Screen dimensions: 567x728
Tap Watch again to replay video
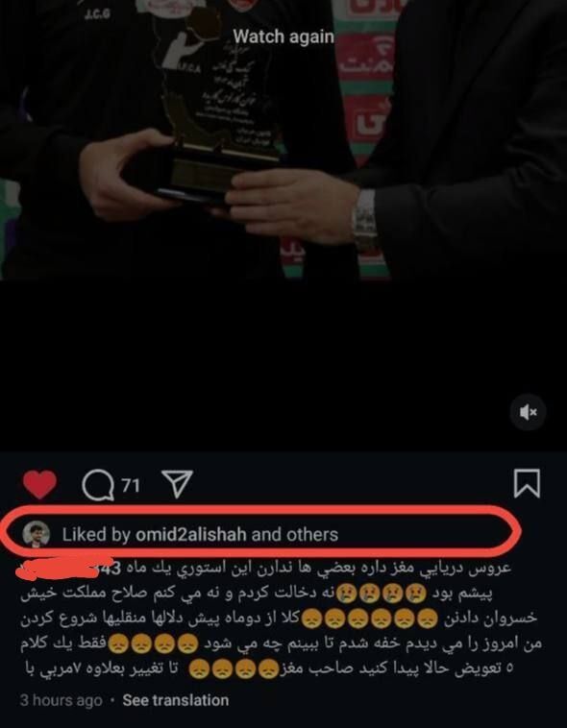283,36
